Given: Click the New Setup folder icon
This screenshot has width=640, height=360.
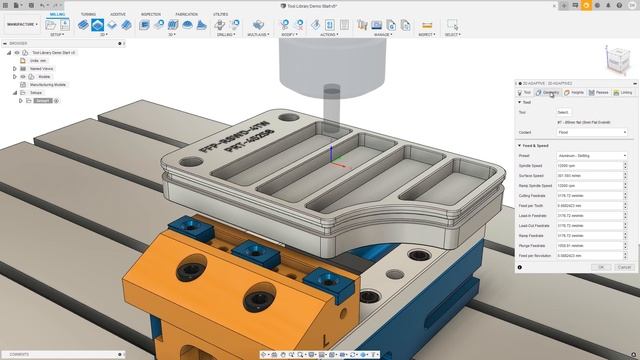Looking at the screenshot, I should point(50,25).
